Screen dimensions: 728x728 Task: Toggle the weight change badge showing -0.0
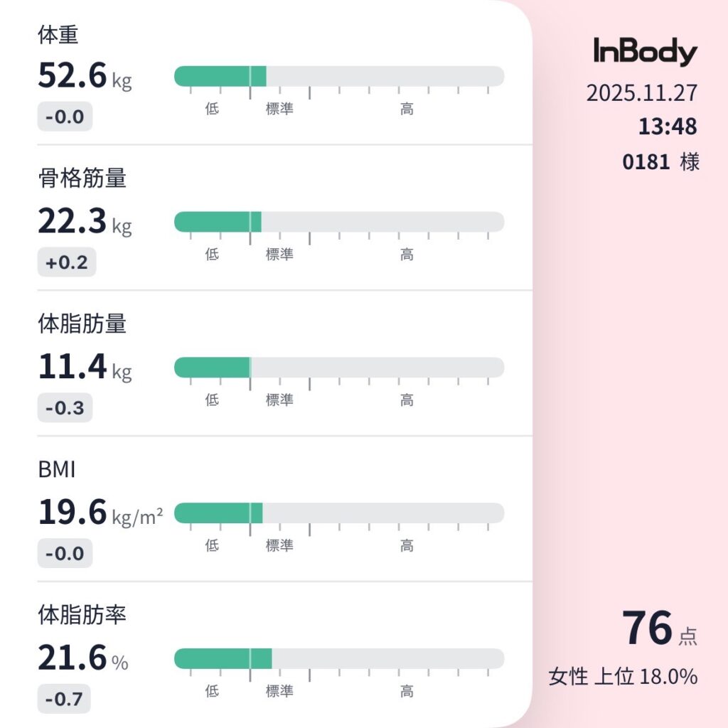coord(64,117)
